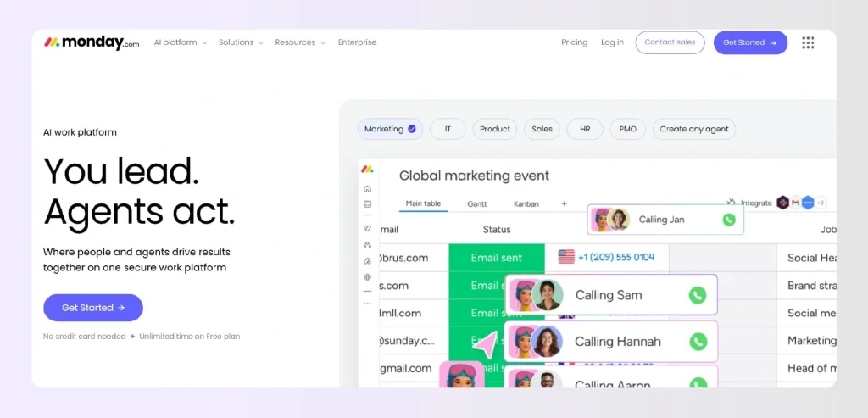Click Get Started below the headline
Image resolution: width=868 pixels, height=418 pixels.
(93, 308)
